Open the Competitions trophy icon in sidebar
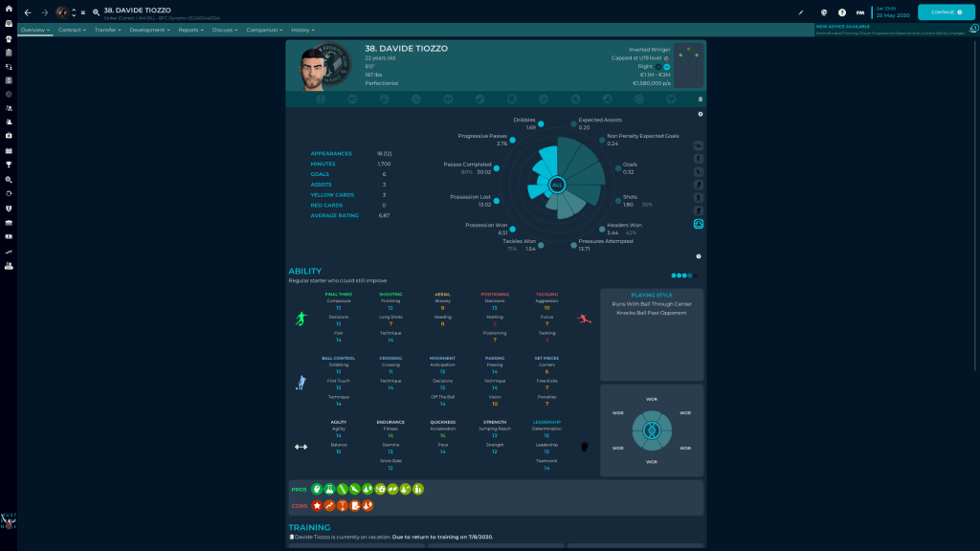 [9, 165]
